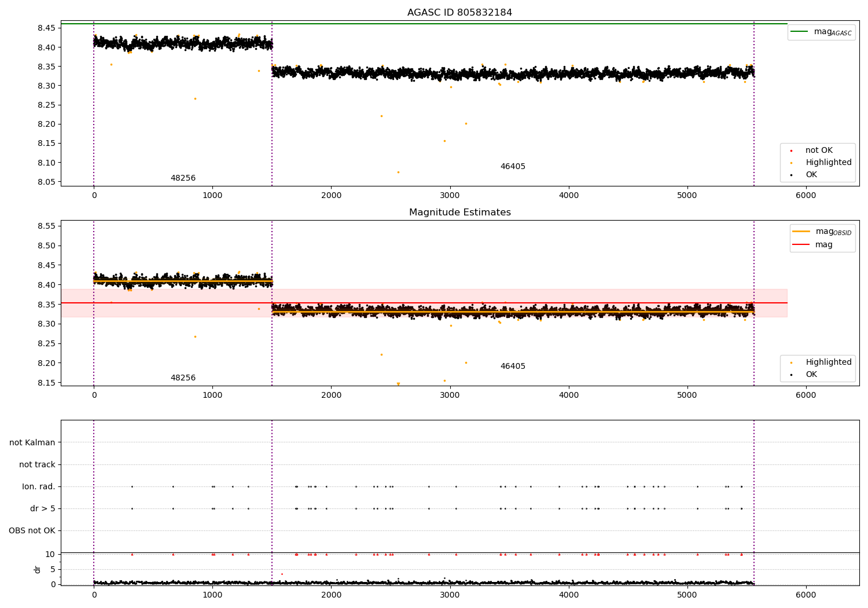Select the mag AGASC legend entry in top plot
The height and width of the screenshot is (608, 868).
822,32
